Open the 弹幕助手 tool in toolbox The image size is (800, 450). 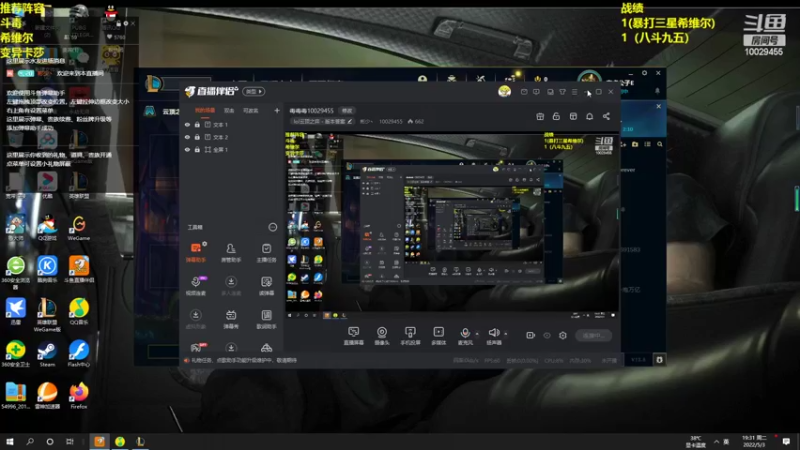(196, 253)
